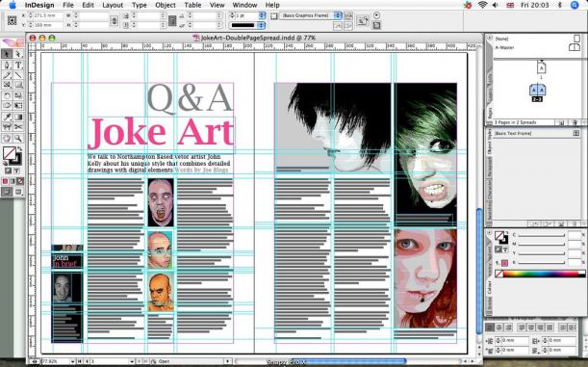Open Basic Graphics Frame style dropdown
The image size is (588, 367).
point(338,15)
